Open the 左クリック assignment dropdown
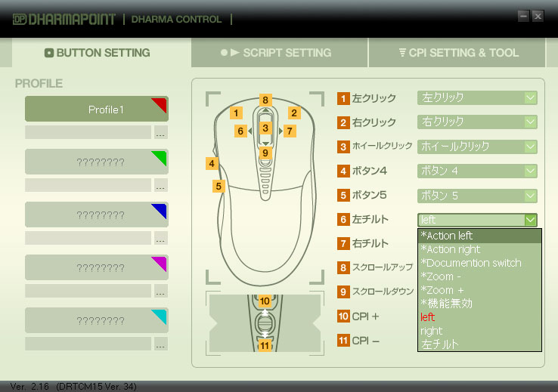The height and width of the screenshot is (392, 558). click(x=477, y=97)
